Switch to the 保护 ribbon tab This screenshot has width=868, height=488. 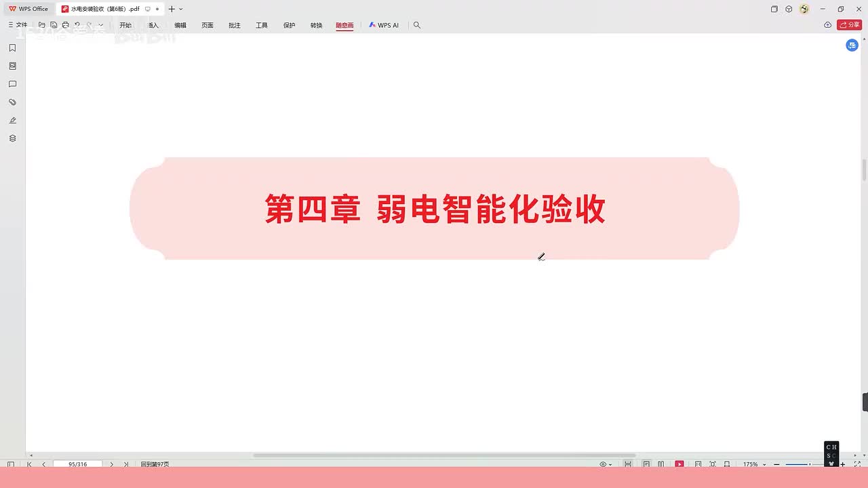pyautogui.click(x=290, y=25)
